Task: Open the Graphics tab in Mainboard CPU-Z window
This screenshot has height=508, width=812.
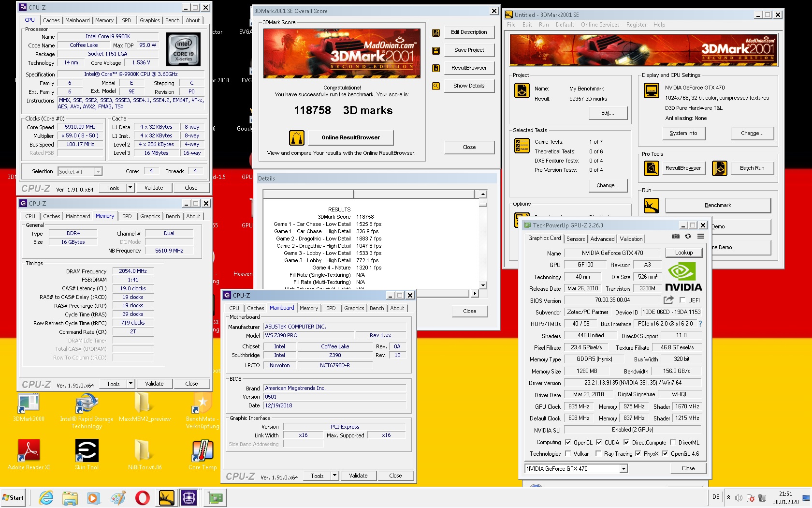Action: tap(354, 308)
